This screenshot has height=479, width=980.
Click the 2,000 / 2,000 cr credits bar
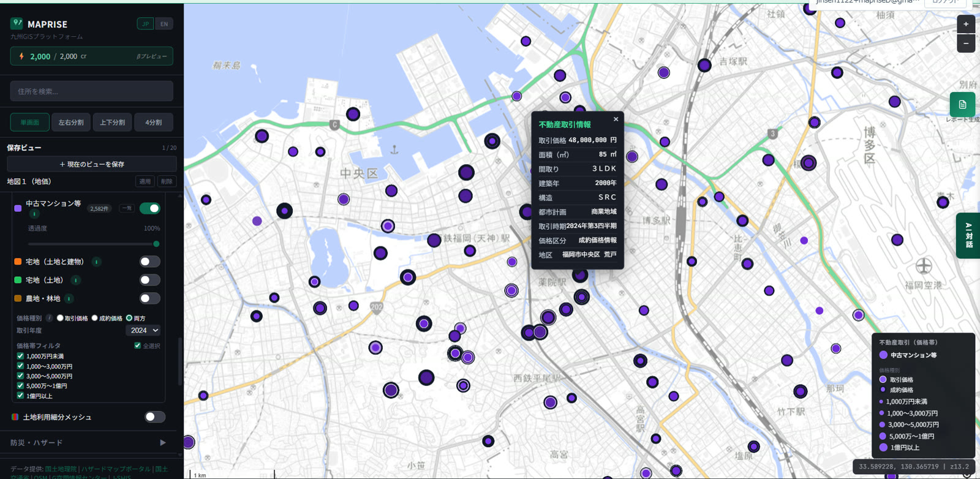pos(92,56)
